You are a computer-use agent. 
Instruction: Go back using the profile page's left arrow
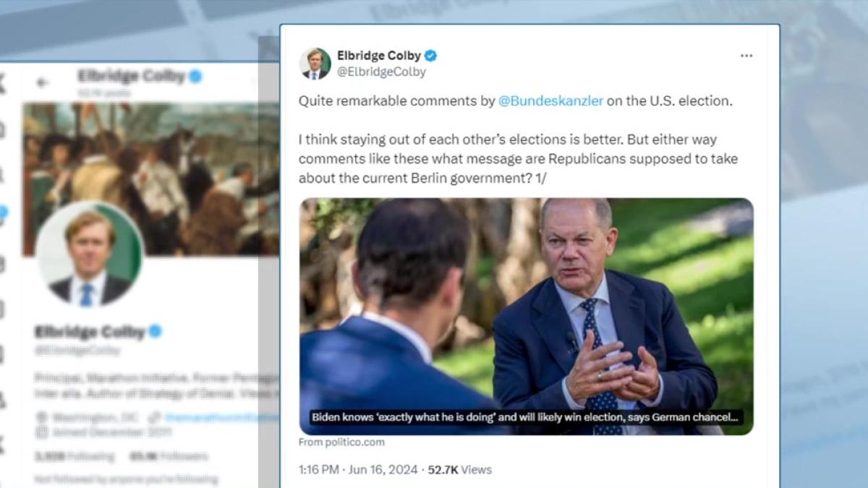[43, 82]
